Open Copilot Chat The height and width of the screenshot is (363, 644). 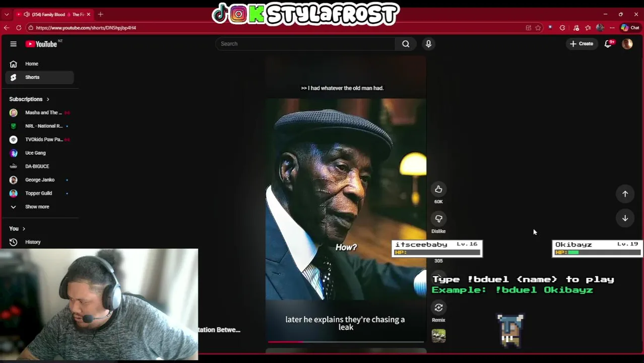coord(630,28)
